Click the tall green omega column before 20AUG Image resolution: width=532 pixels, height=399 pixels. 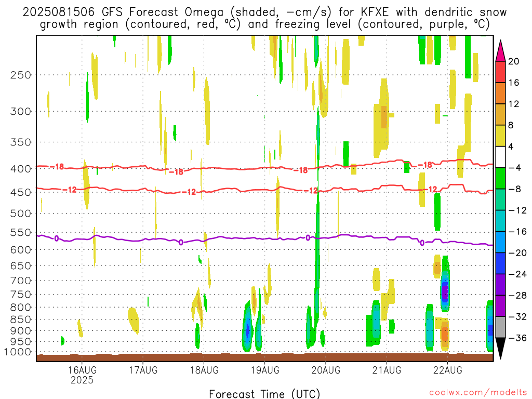pyautogui.click(x=317, y=217)
